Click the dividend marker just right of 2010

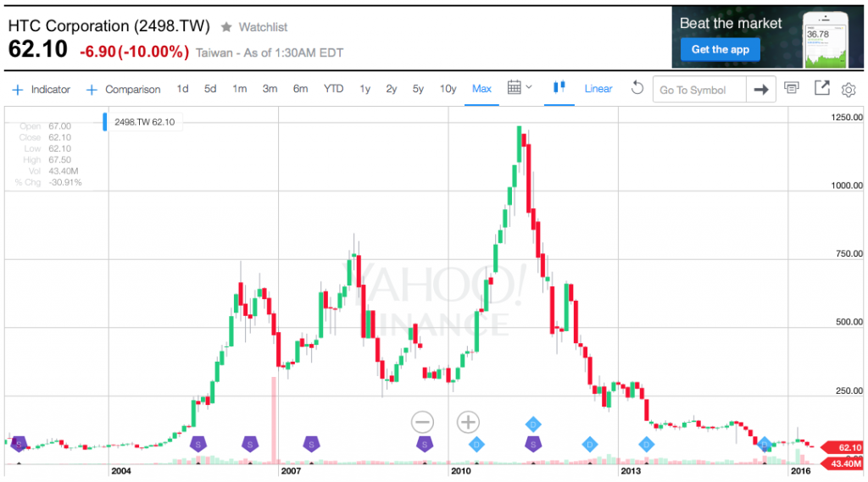point(476,444)
